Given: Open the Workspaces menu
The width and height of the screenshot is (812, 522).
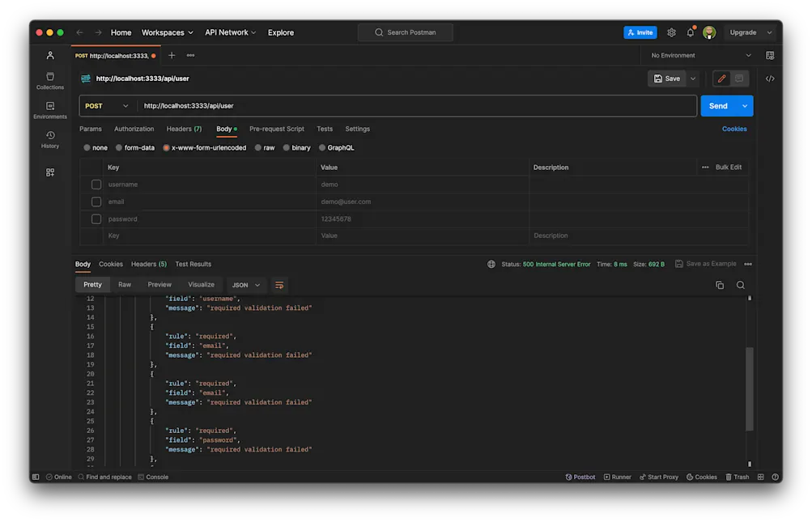Looking at the screenshot, I should click(x=167, y=32).
